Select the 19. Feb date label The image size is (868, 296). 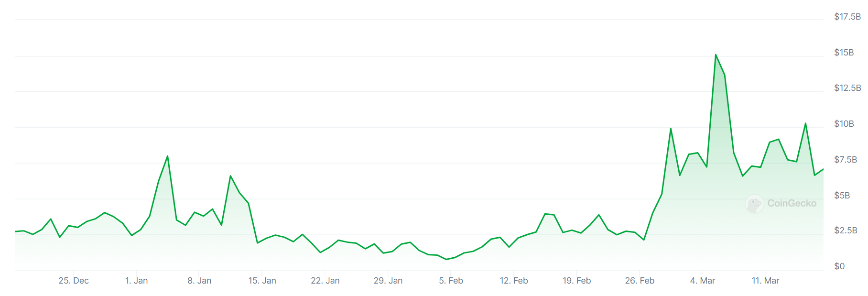pos(576,281)
